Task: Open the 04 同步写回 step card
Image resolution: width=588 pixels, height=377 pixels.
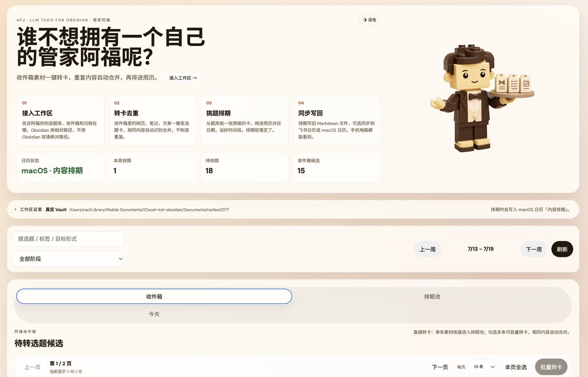Action: coord(337,121)
